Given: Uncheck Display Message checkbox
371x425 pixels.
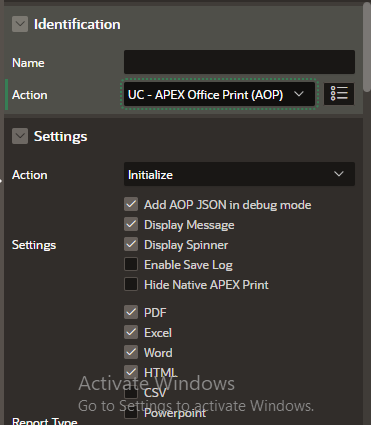Looking at the screenshot, I should click(131, 224).
